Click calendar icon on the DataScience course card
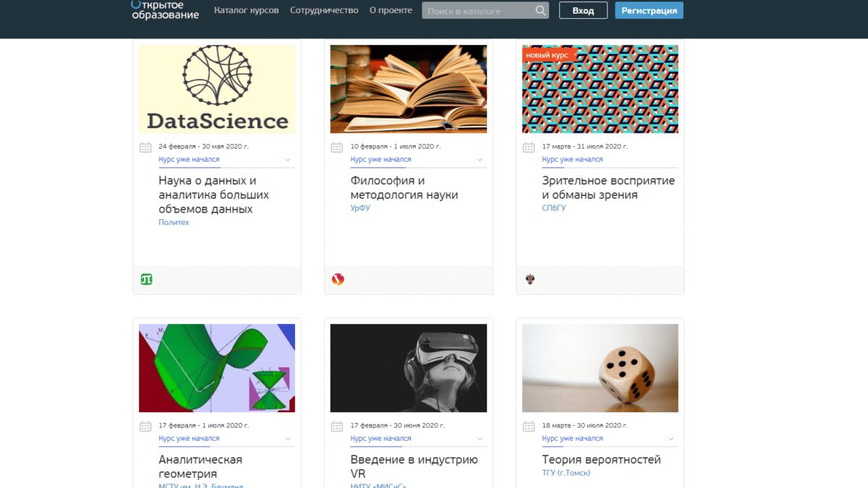The height and width of the screenshot is (488, 868). [x=145, y=147]
